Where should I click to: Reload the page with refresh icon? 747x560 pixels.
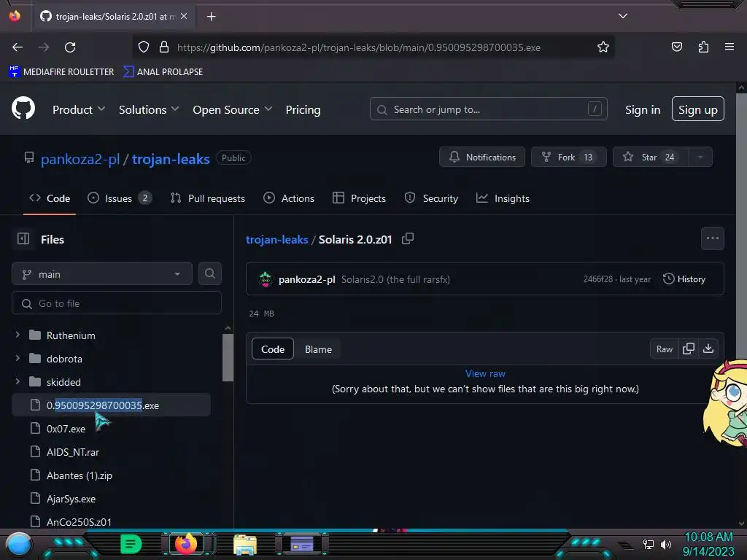tap(70, 47)
